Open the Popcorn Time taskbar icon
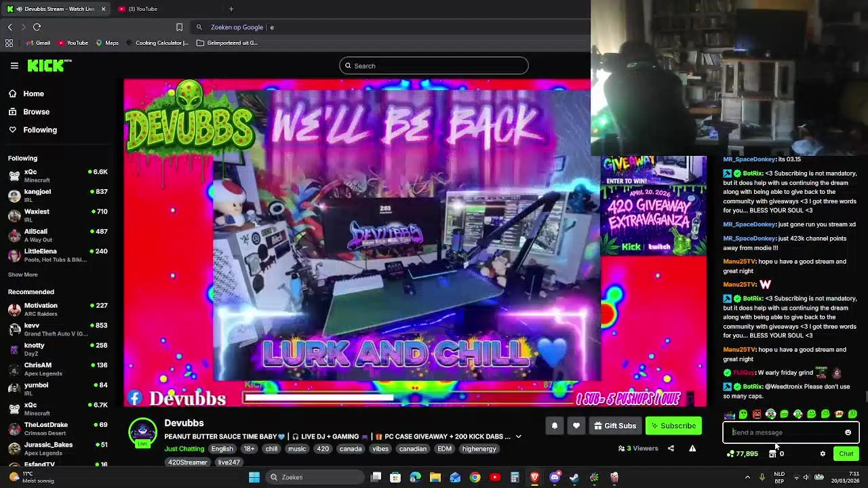The width and height of the screenshot is (868, 488). (x=614, y=477)
